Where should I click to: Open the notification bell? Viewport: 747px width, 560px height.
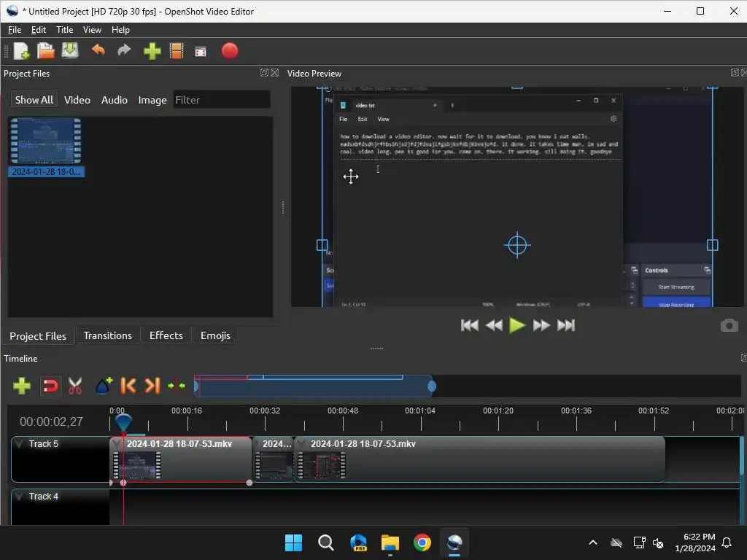tap(727, 542)
